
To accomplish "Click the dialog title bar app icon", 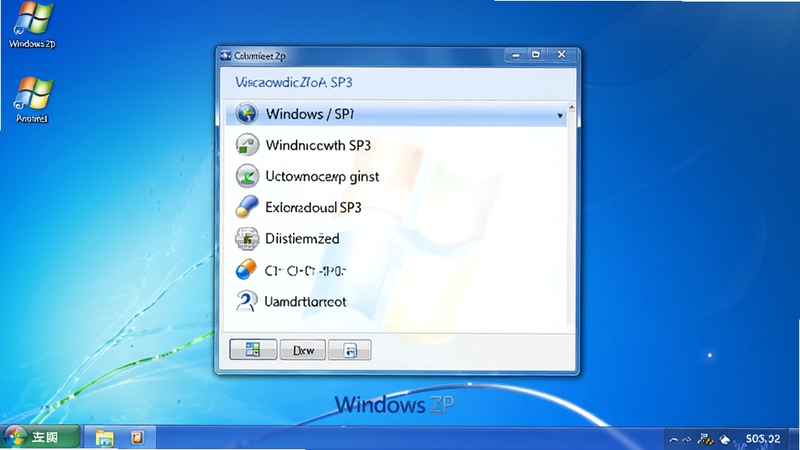I will [226, 56].
